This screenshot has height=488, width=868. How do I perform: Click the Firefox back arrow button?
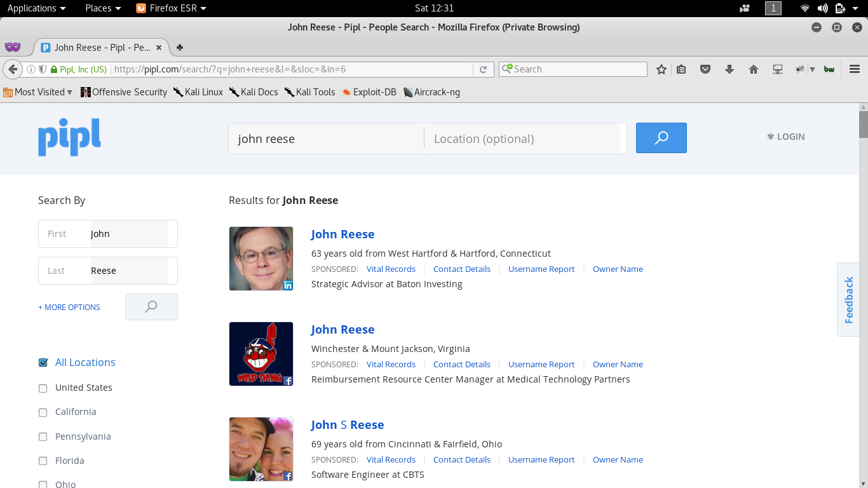point(13,69)
